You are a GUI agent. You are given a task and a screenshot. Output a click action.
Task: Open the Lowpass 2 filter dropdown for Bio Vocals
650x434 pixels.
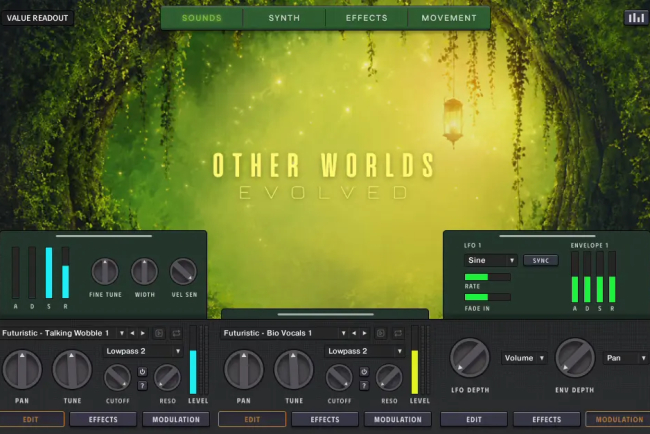[364, 351]
